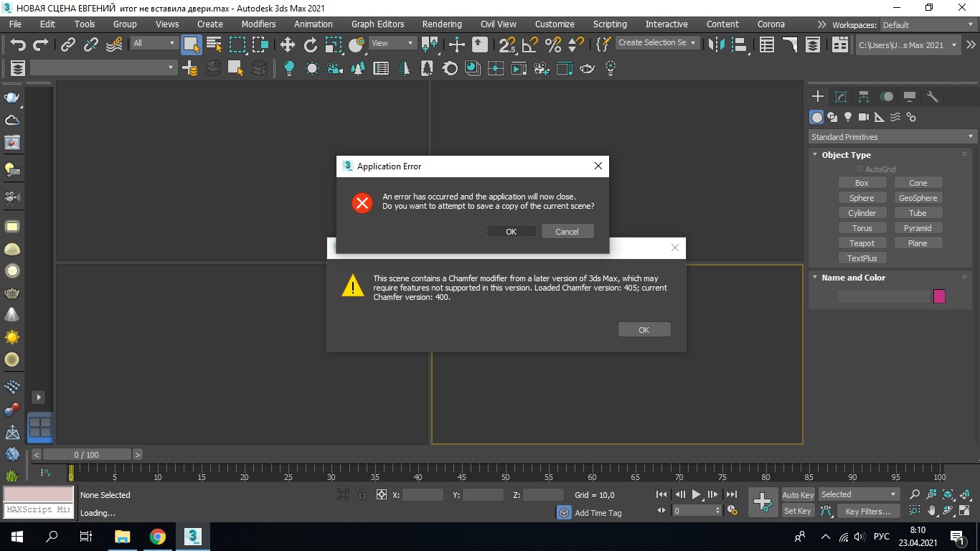This screenshot has width=980, height=551.
Task: Activate the Select Object tool
Action: tap(191, 44)
